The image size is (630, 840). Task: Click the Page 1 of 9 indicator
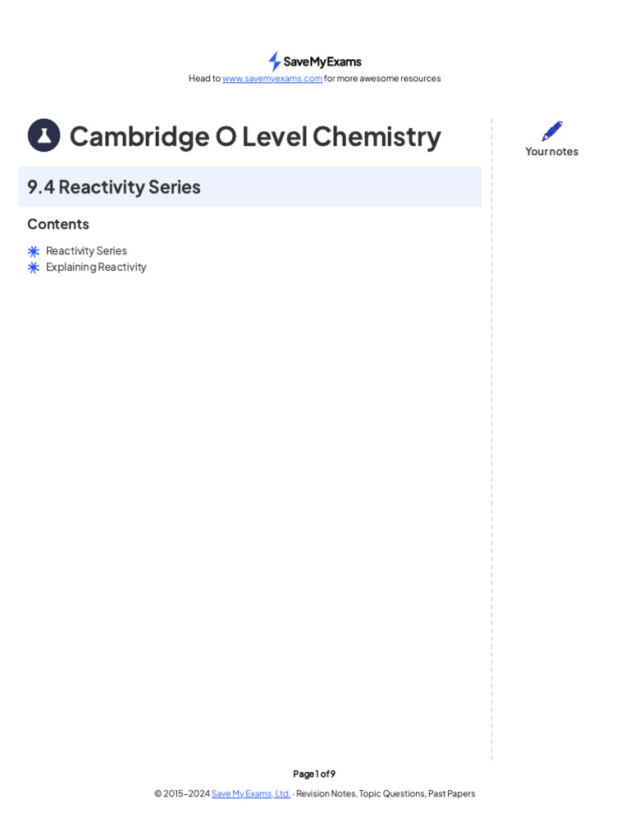pyautogui.click(x=314, y=774)
